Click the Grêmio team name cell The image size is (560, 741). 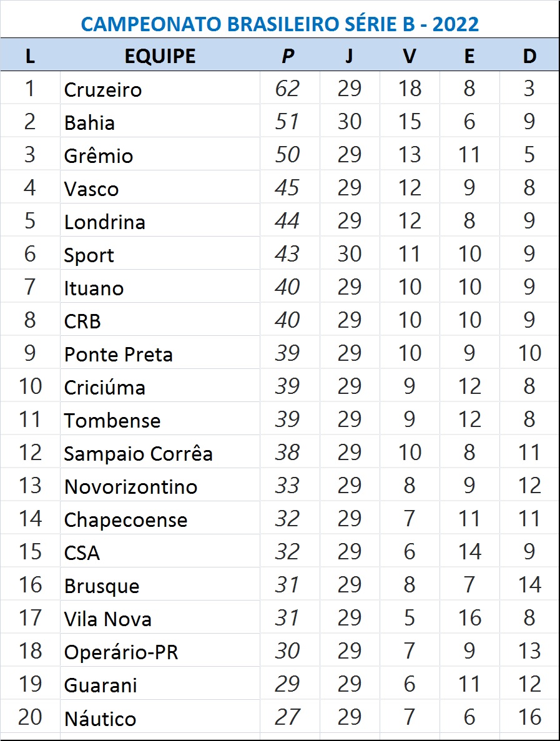click(x=160, y=155)
